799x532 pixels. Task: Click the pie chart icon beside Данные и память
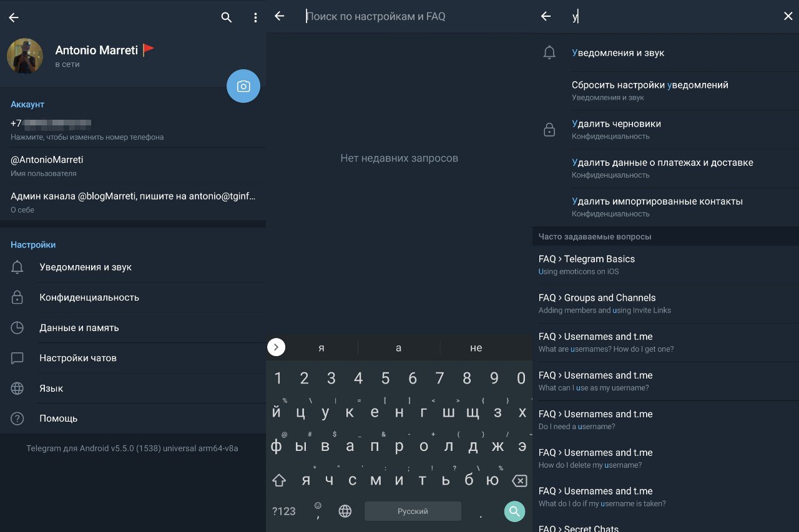coord(17,327)
